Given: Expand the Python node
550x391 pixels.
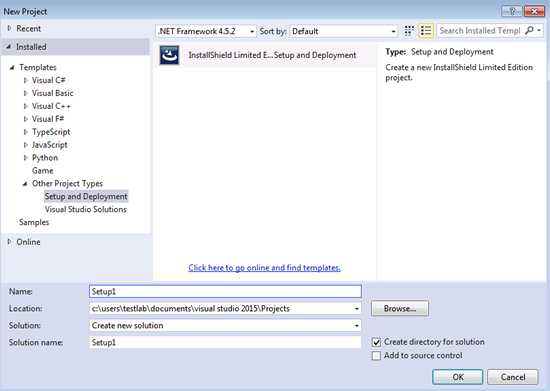Looking at the screenshot, I should 26,158.
